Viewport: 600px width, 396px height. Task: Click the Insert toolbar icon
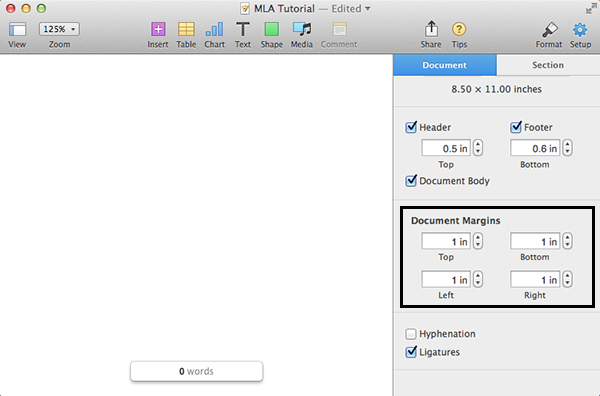click(x=158, y=29)
